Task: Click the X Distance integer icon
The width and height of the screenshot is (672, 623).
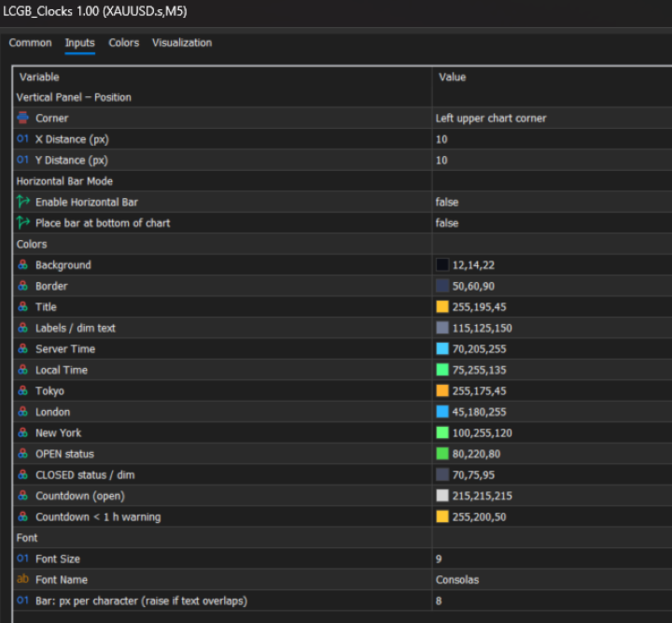Action: pos(22,139)
